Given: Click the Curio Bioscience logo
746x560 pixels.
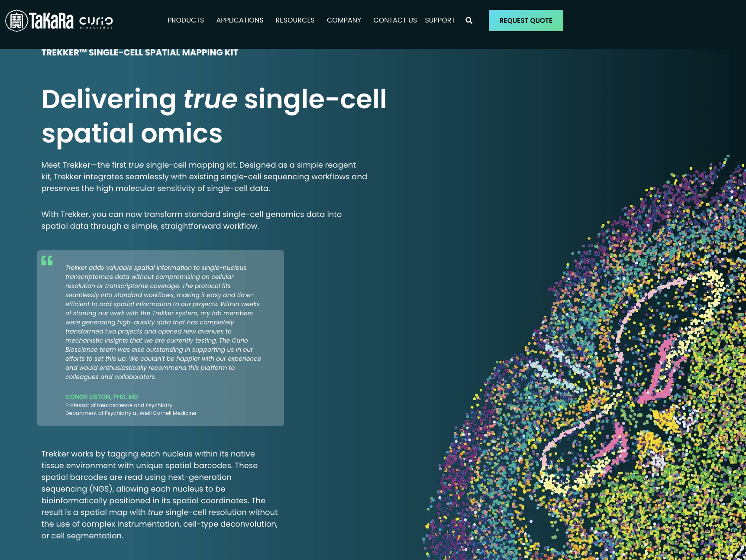Looking at the screenshot, I should [96, 23].
